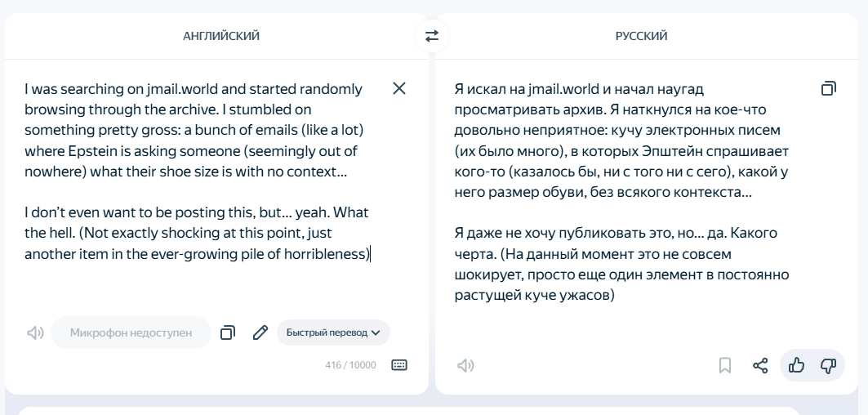Click the pencil edit icon
The width and height of the screenshot is (868, 415).
click(260, 332)
